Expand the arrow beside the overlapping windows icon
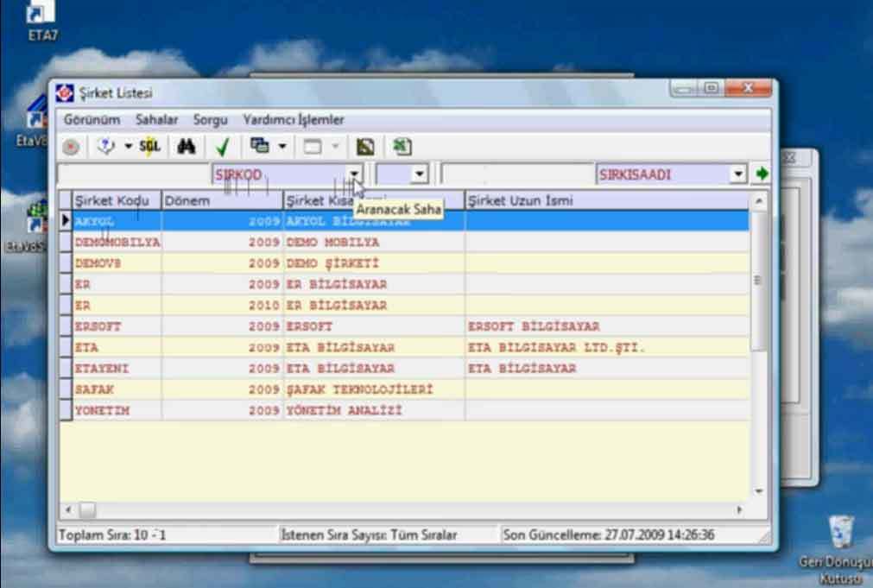 point(282,147)
